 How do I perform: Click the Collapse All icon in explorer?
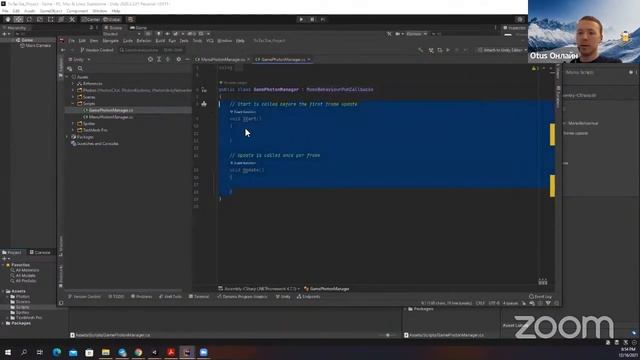[x=168, y=60]
